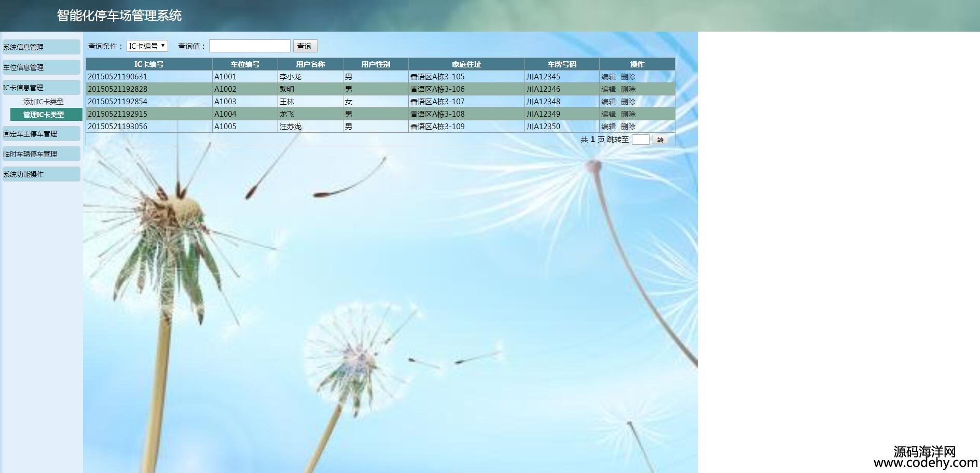Edit the record for 王林
This screenshot has height=473, width=980.
pos(609,102)
